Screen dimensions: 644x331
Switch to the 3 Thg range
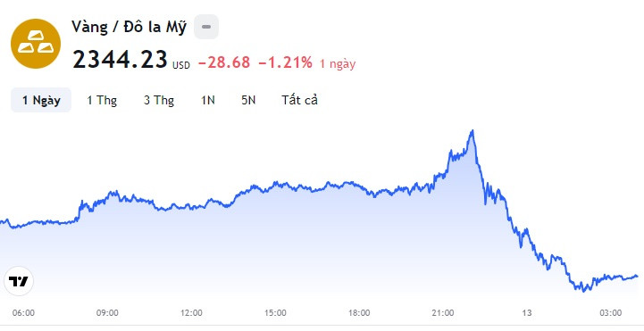coord(159,100)
